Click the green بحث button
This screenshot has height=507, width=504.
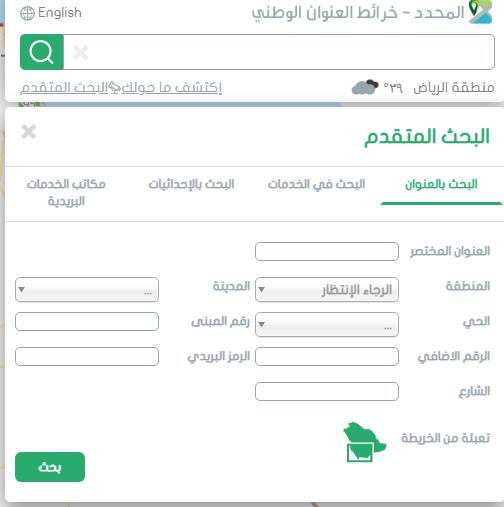tap(50, 467)
